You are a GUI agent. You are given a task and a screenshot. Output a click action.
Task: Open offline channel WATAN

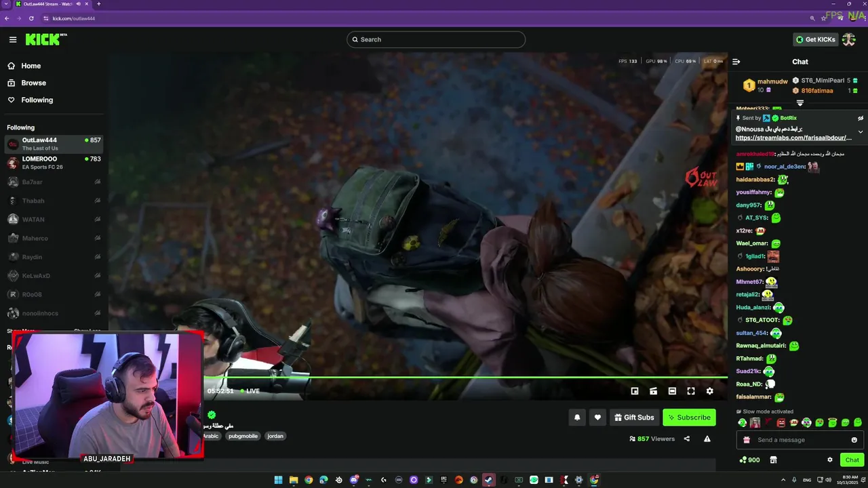coord(54,220)
